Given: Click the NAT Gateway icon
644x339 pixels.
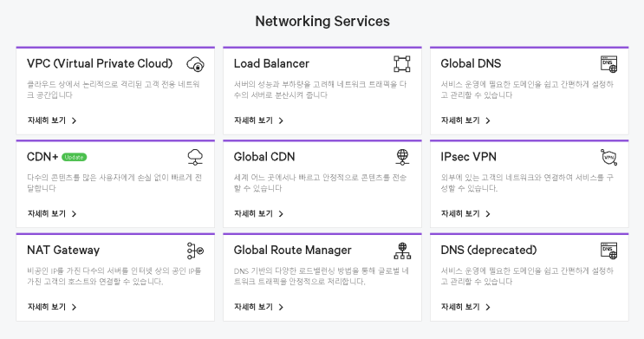Looking at the screenshot, I should click(196, 251).
